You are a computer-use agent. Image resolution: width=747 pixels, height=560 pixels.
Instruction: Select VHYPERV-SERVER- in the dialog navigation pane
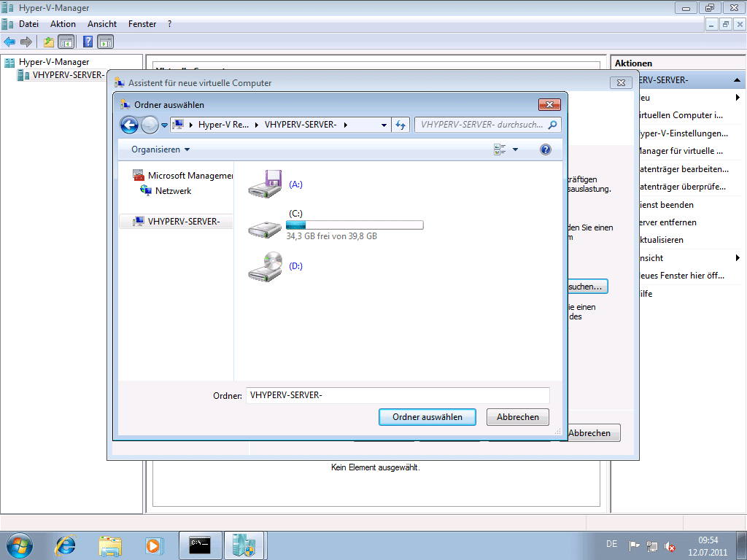(x=177, y=222)
